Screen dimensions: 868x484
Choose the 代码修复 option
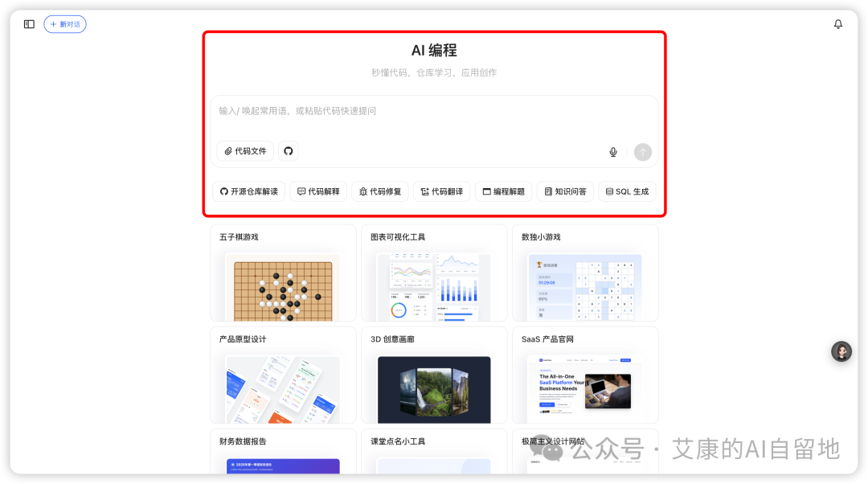click(x=380, y=191)
